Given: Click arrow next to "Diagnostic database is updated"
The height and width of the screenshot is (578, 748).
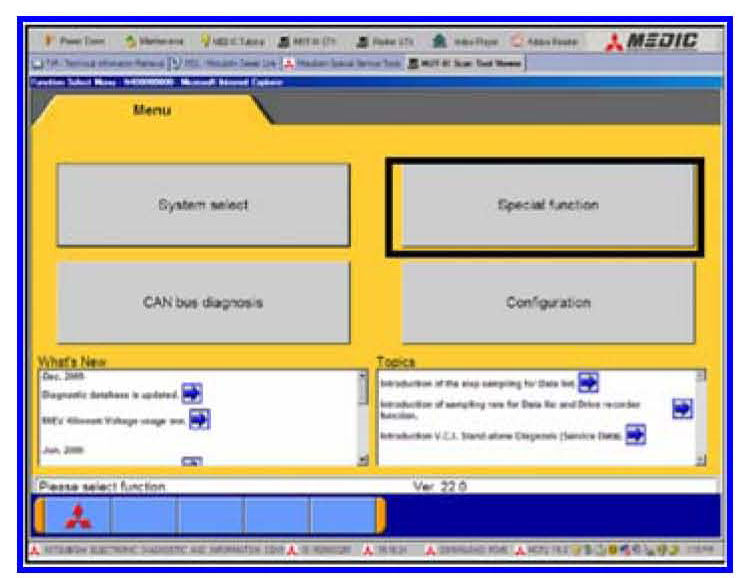Looking at the screenshot, I should tap(193, 393).
